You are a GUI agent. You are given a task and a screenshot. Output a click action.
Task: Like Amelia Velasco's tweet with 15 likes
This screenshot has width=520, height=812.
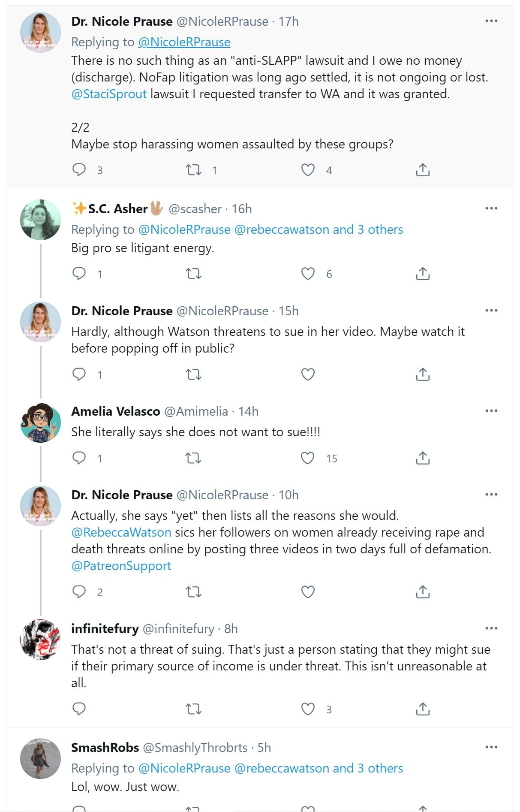tap(308, 458)
